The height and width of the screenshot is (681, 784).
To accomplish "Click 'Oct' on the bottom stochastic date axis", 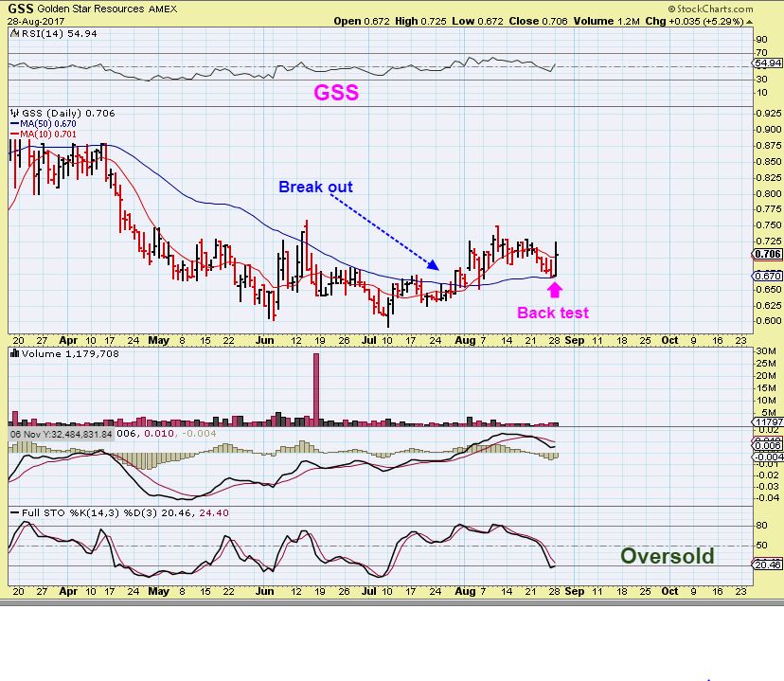I will [669, 591].
